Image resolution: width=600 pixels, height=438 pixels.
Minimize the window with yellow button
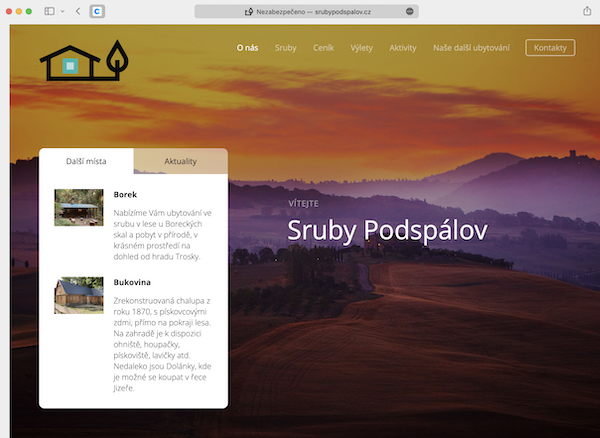coord(19,11)
